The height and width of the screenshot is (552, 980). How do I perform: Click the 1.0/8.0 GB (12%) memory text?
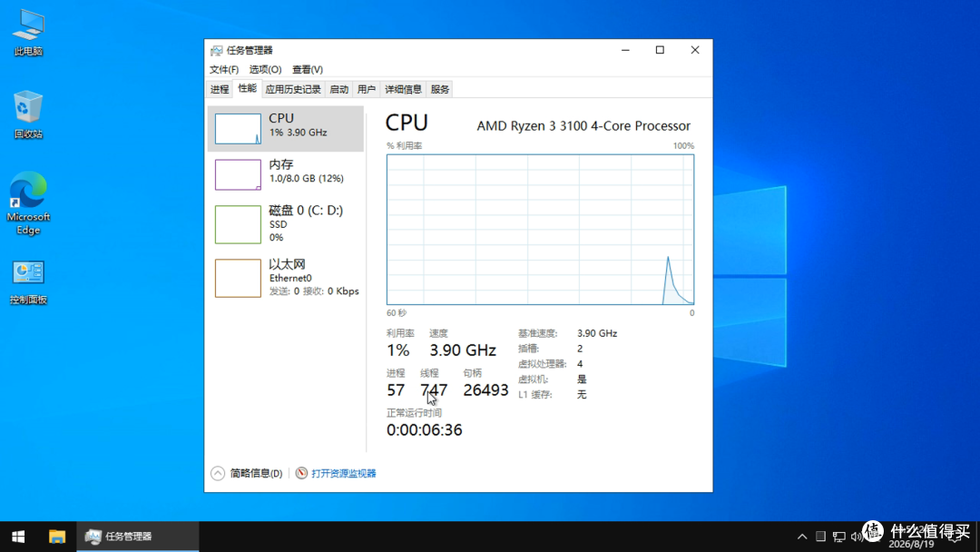(x=307, y=178)
